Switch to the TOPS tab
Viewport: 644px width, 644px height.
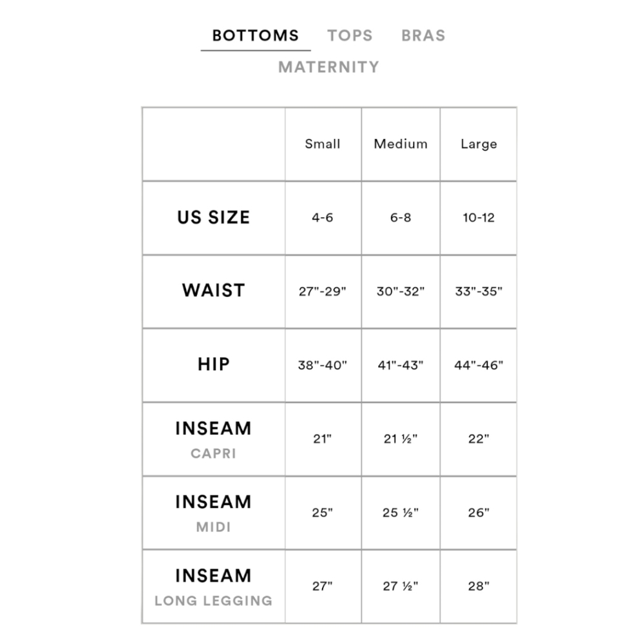pyautogui.click(x=350, y=35)
